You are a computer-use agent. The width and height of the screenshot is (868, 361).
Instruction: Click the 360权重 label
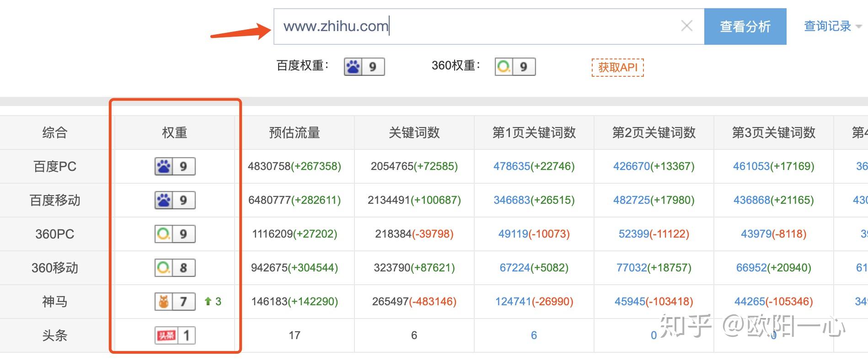[455, 66]
